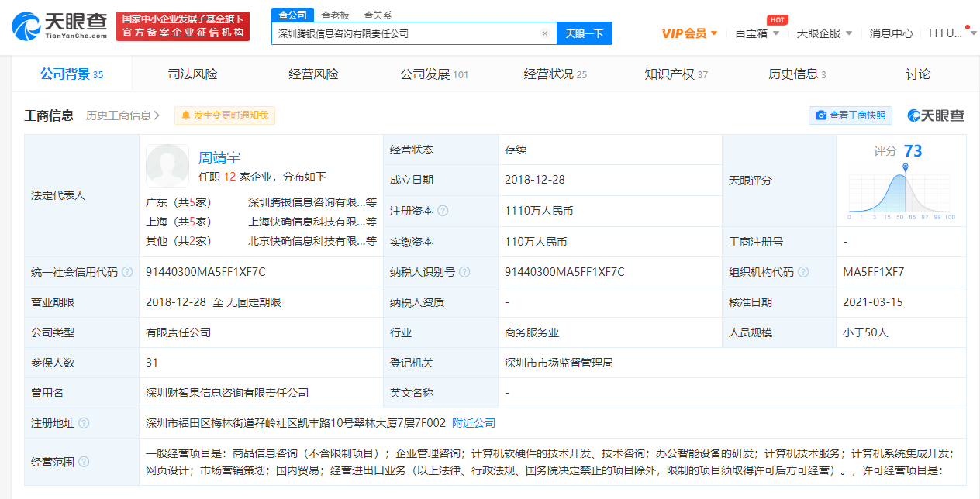Open 消息中心
The width and height of the screenshot is (980, 499).
click(x=891, y=33)
